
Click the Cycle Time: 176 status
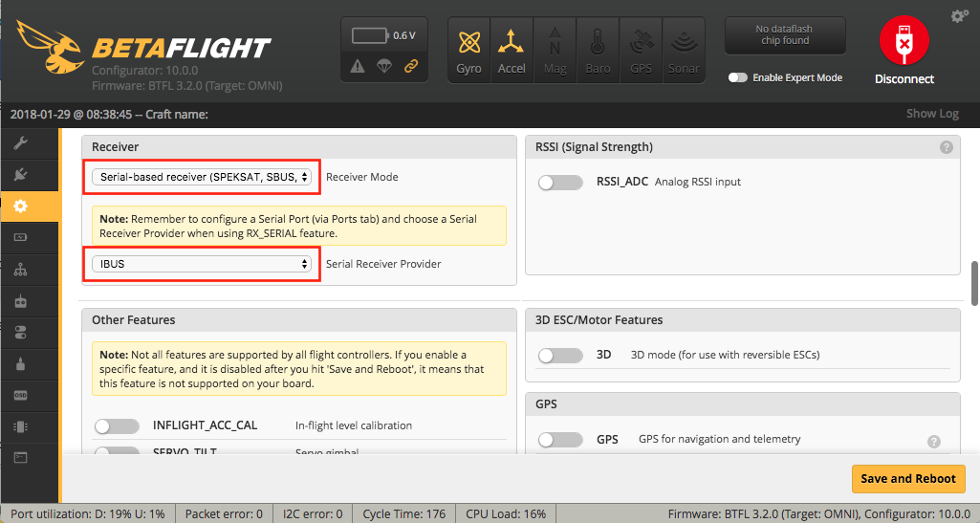[403, 514]
